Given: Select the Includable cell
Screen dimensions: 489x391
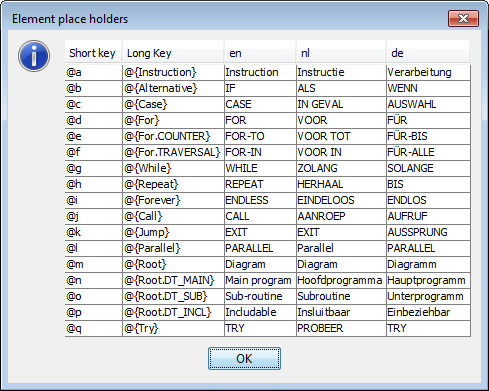Looking at the screenshot, I should 260,312.
